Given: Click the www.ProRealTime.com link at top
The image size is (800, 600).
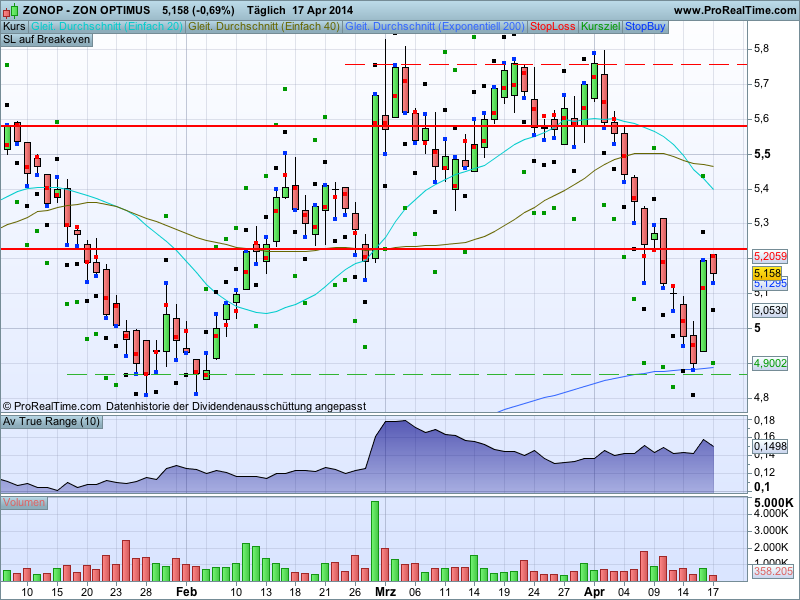Looking at the screenshot, I should click(734, 10).
